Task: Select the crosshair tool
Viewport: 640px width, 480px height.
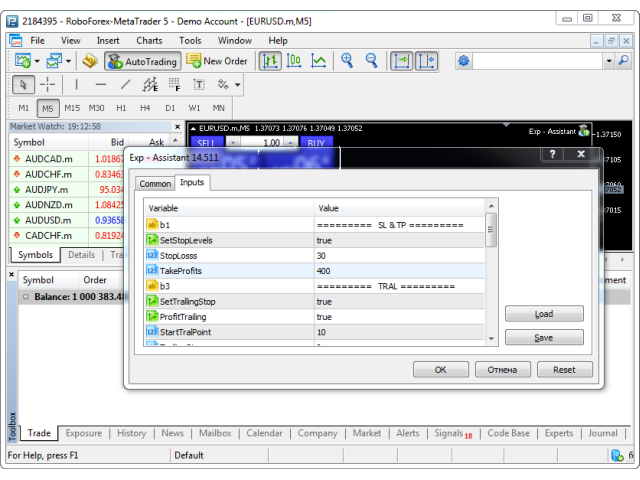Action: (47, 84)
